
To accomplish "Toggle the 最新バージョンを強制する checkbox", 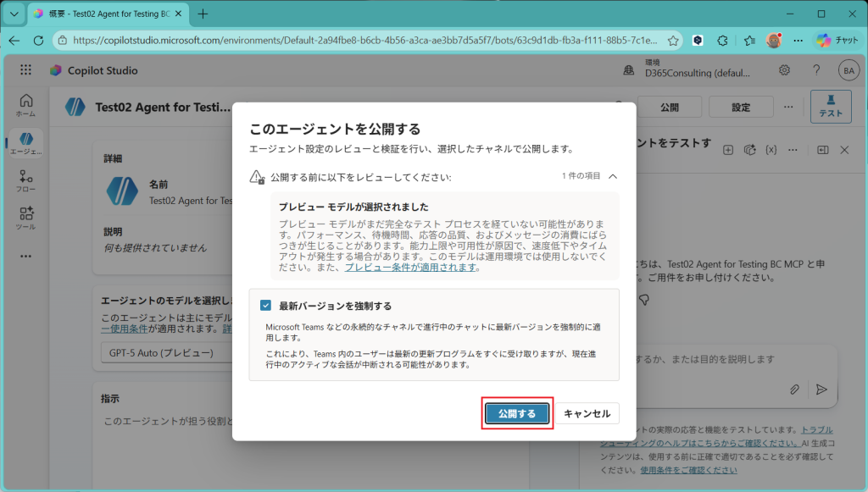I will 266,306.
